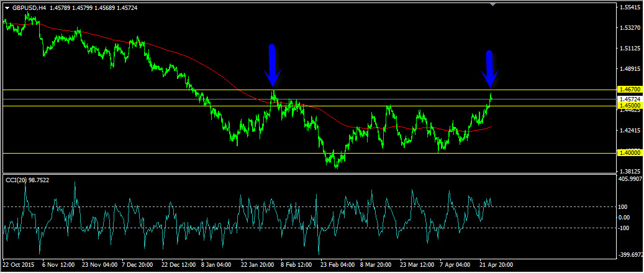Click the CCI 100 level label
The image size is (644, 273).
(x=622, y=207)
